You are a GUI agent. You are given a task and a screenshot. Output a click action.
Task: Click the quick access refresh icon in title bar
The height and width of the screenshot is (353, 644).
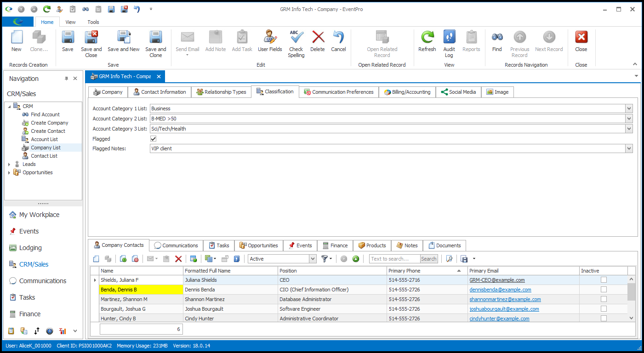[46, 9]
